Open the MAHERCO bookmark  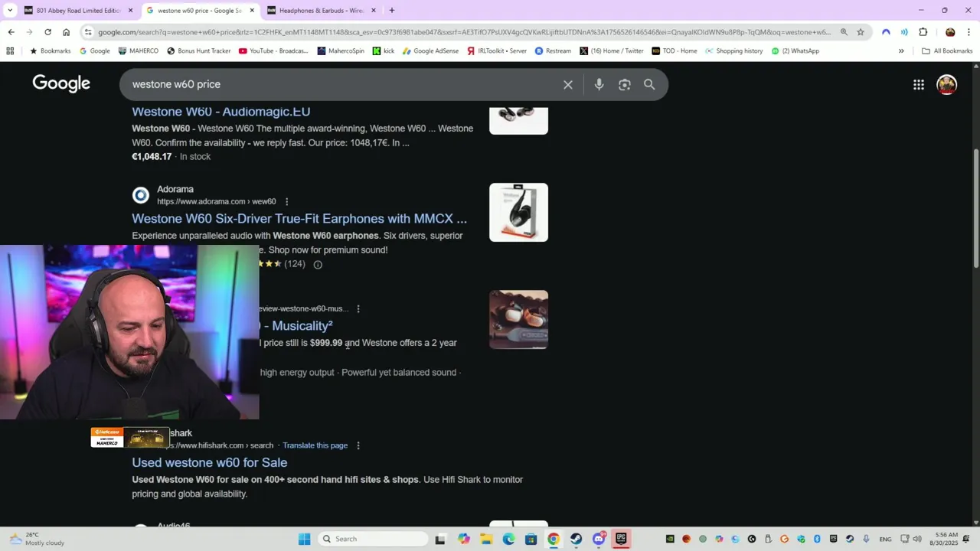pyautogui.click(x=139, y=51)
